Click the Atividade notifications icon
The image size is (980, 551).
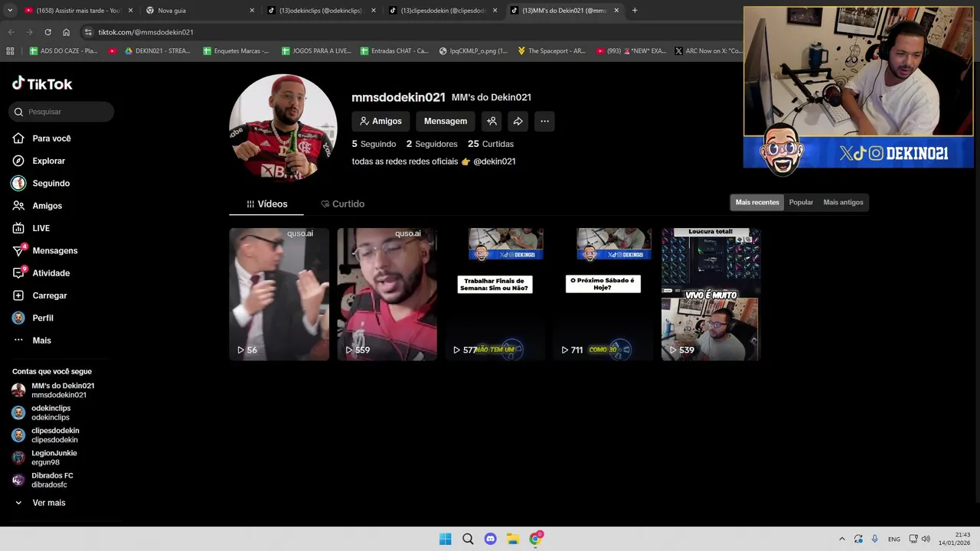pyautogui.click(x=18, y=273)
